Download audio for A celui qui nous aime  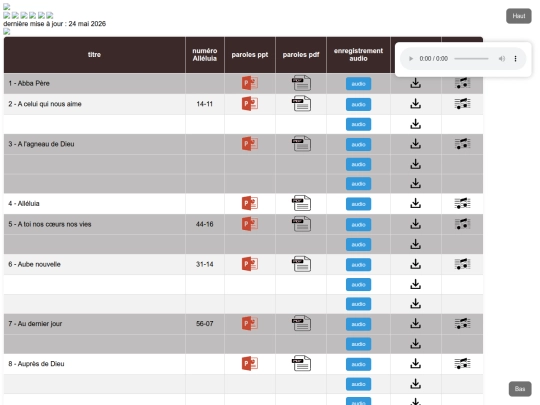coord(416,104)
